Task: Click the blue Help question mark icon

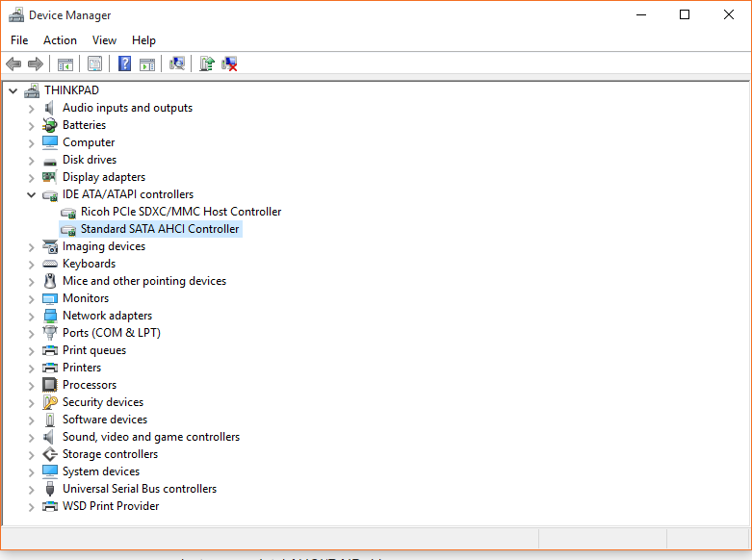Action: click(x=125, y=64)
